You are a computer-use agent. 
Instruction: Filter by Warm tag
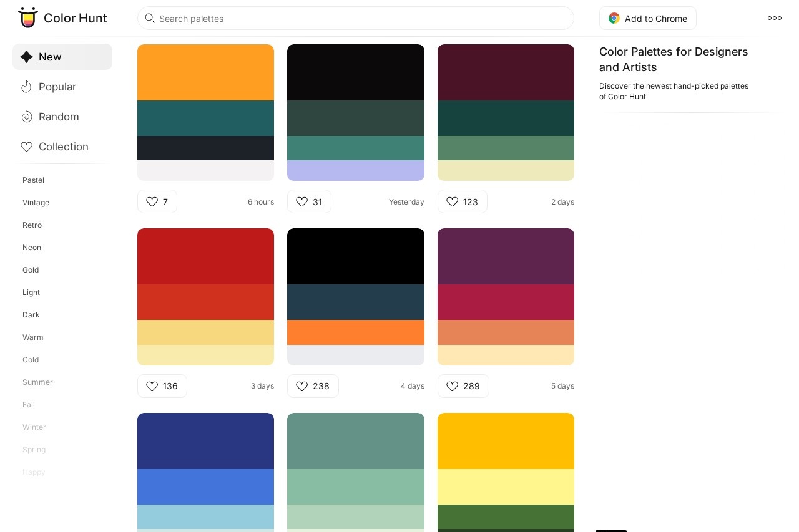pyautogui.click(x=33, y=337)
